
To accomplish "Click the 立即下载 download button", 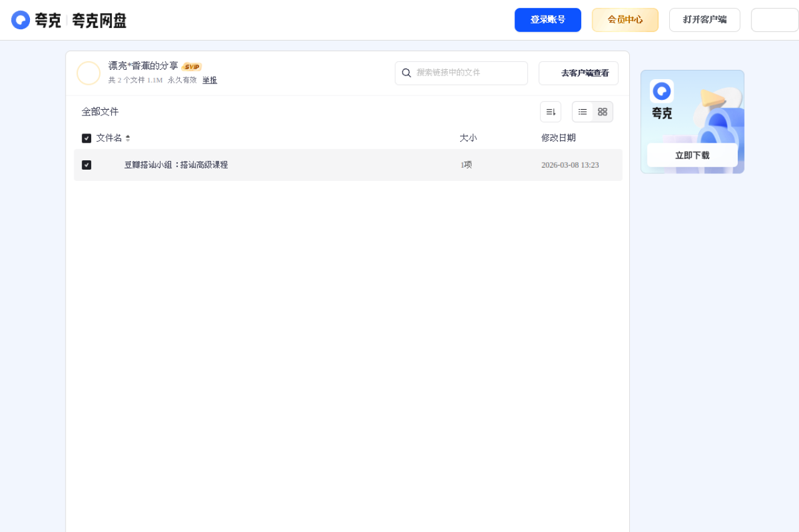I will coord(692,155).
